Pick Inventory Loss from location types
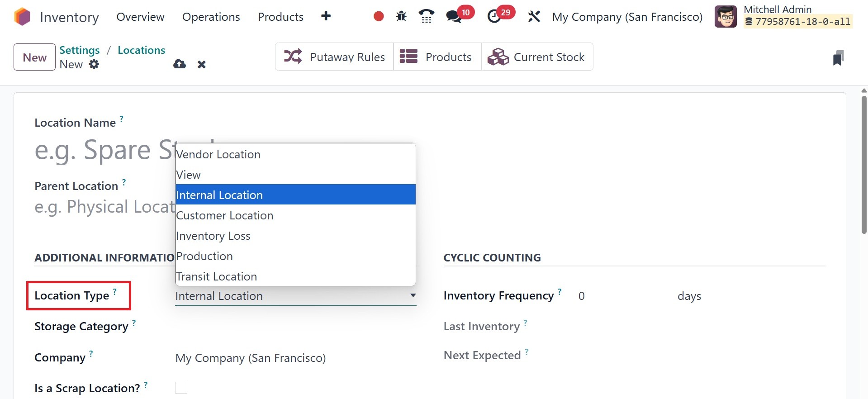The height and width of the screenshot is (399, 868). tap(213, 236)
